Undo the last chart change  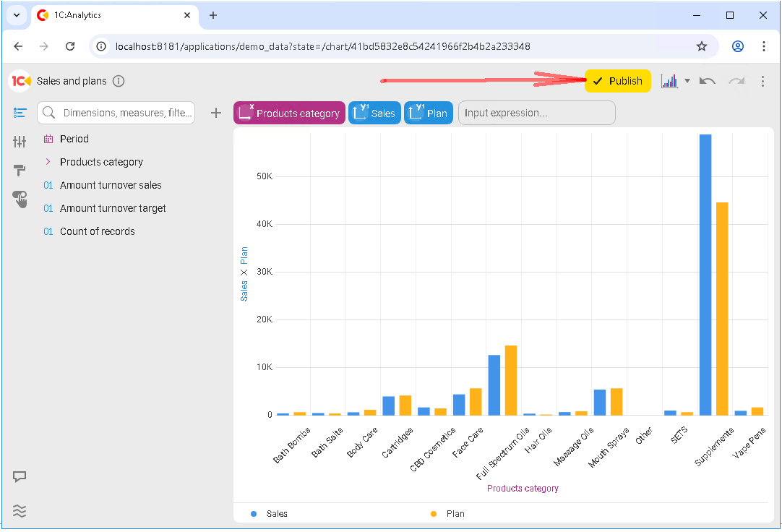708,81
